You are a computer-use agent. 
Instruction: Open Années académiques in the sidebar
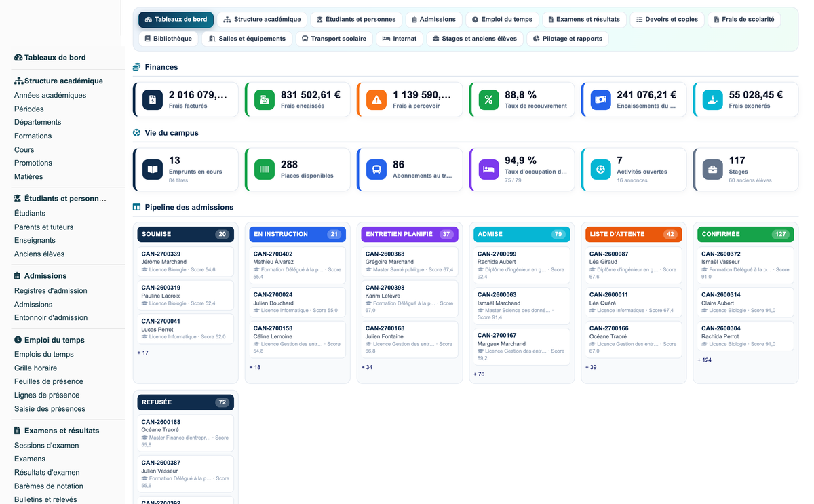(x=50, y=96)
